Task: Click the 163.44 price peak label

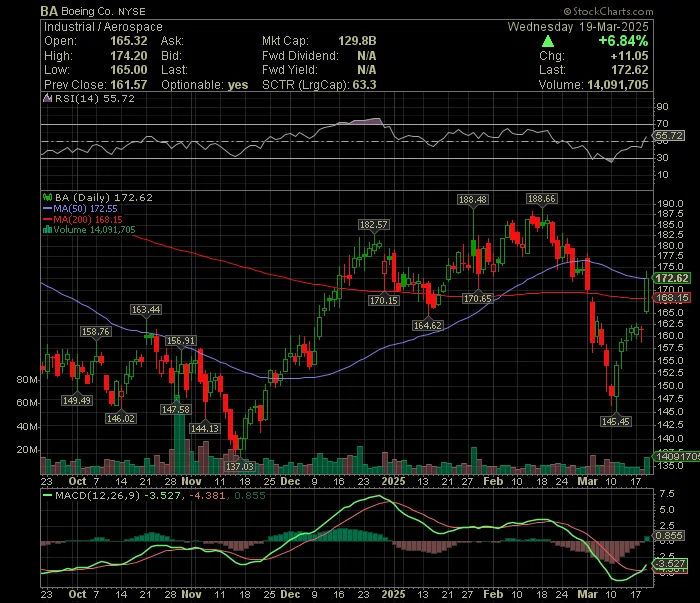Action: (x=146, y=309)
